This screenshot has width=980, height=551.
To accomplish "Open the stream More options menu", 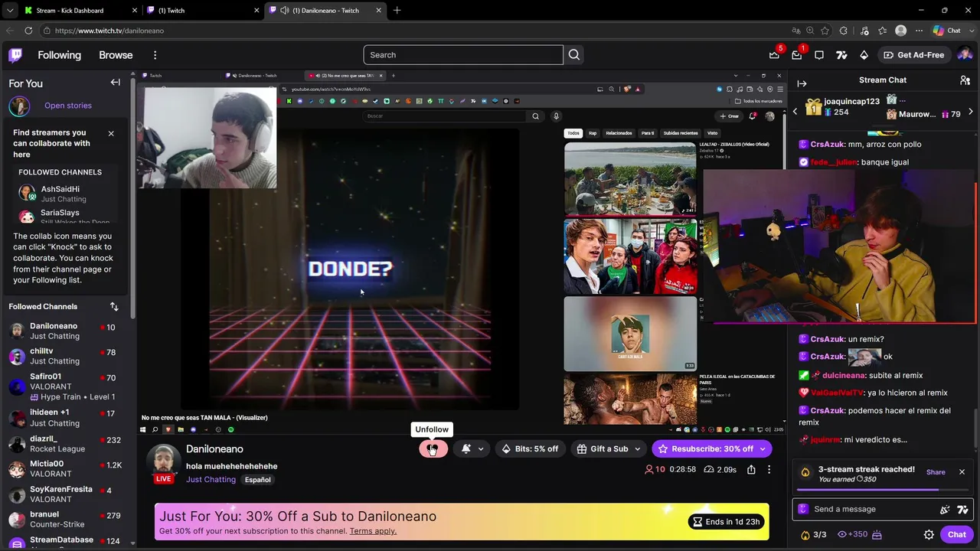I will pyautogui.click(x=769, y=469).
